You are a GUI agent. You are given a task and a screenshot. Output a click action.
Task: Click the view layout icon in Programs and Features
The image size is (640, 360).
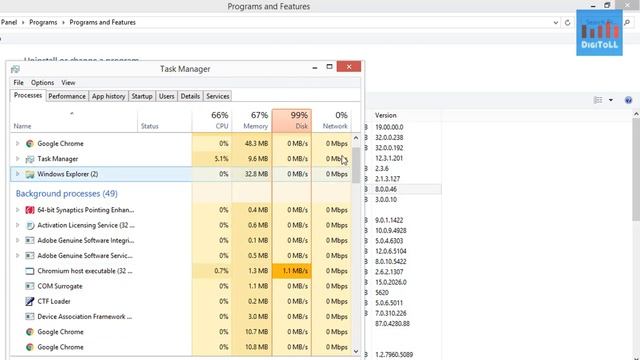pos(598,100)
